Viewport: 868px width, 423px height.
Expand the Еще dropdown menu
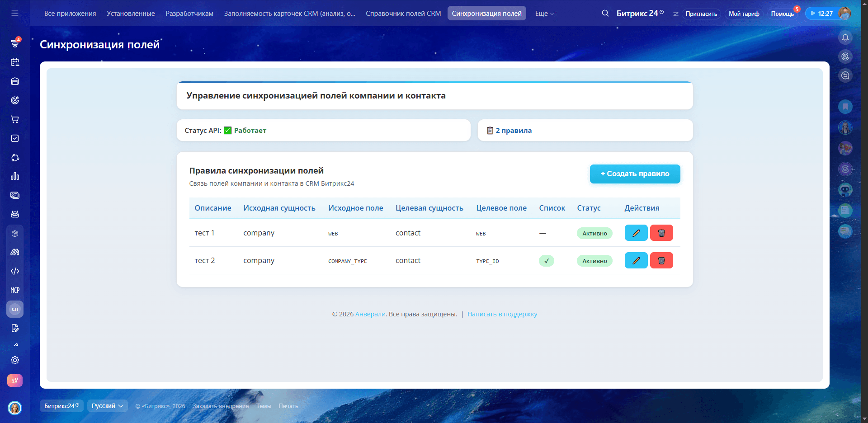pyautogui.click(x=544, y=14)
